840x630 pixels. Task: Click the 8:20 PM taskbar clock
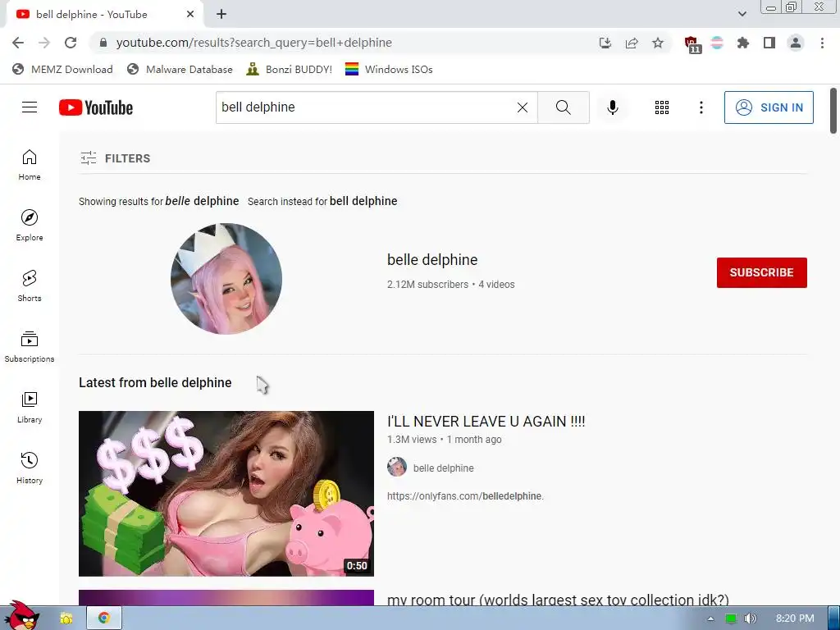[x=795, y=619]
